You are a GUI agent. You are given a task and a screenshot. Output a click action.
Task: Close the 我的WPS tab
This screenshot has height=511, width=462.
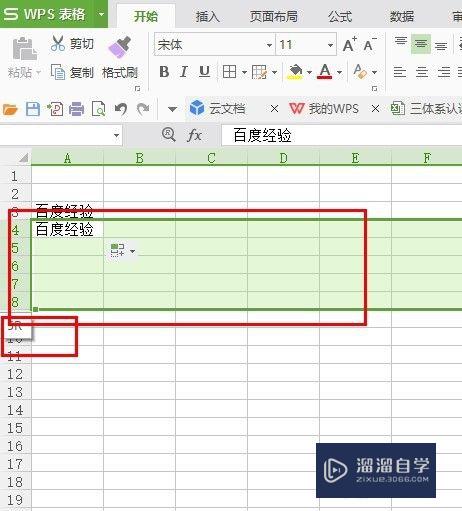point(375,109)
